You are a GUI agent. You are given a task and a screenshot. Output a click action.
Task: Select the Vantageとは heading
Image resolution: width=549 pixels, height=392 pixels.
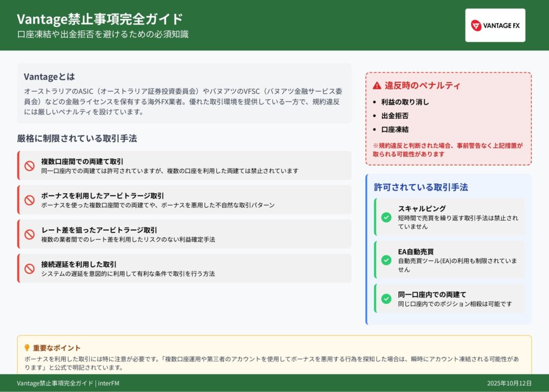49,77
